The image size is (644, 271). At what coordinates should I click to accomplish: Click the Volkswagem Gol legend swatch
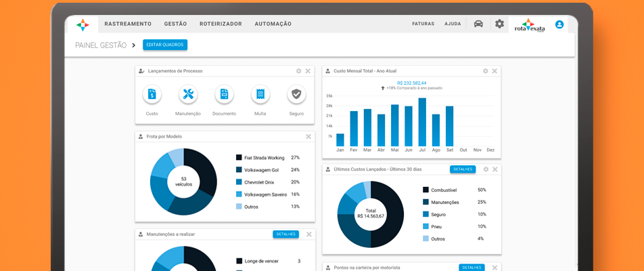pyautogui.click(x=239, y=170)
